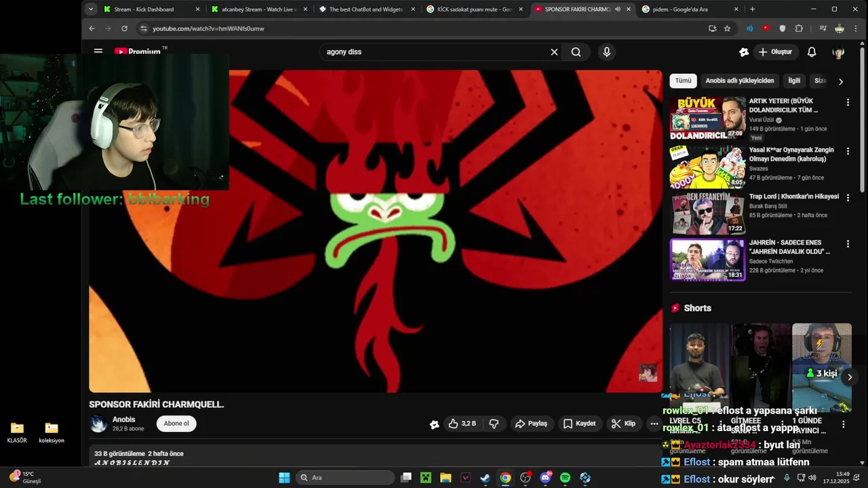Viewport: 868px width, 488px height.
Task: Switch to 'The best ChatBot and Widgets' tab
Action: (367, 9)
